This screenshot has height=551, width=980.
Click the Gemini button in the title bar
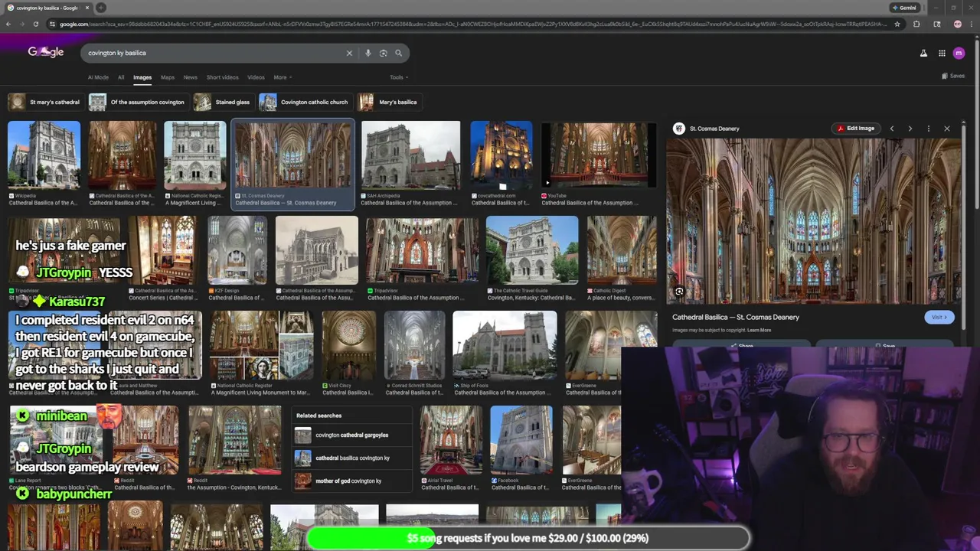(904, 8)
